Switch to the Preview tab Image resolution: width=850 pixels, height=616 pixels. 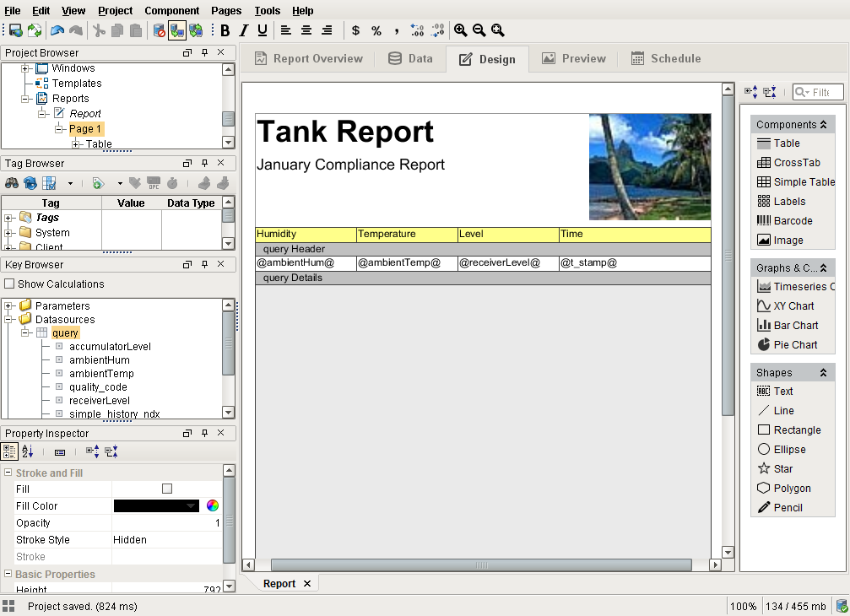[574, 58]
